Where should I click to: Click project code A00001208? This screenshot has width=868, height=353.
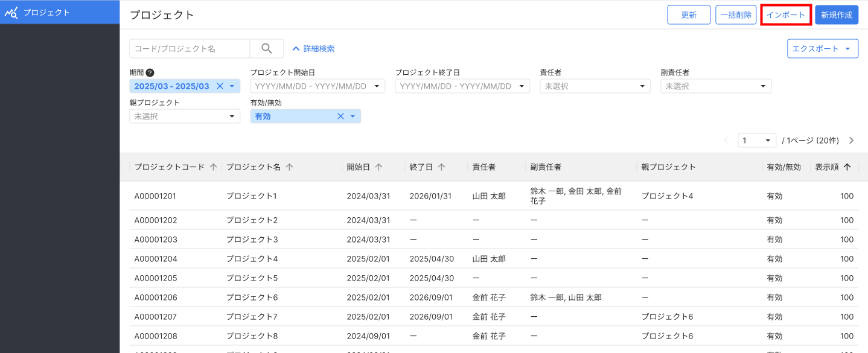(x=156, y=336)
